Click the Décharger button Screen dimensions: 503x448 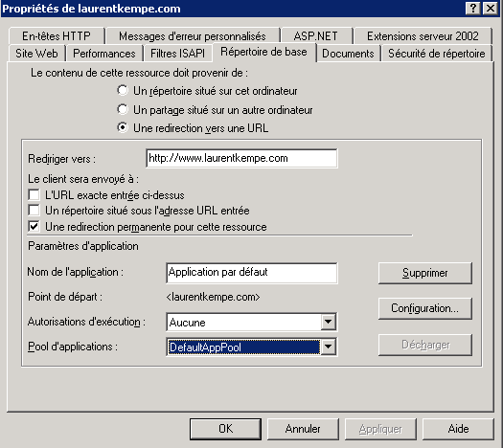(x=425, y=345)
